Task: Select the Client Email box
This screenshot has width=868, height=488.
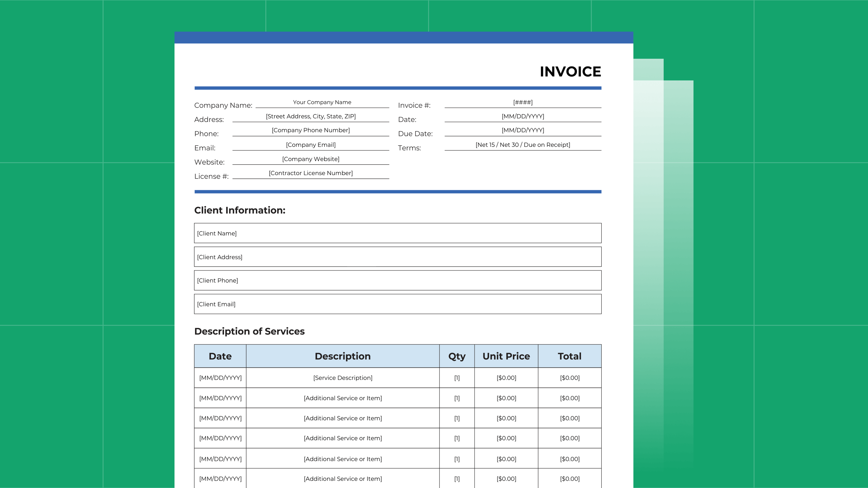Action: coord(398,304)
